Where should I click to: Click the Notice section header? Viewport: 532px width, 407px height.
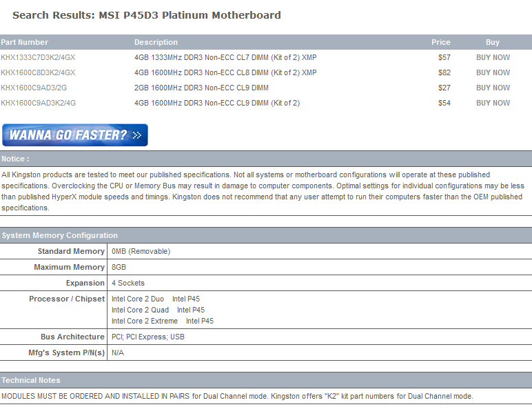click(266, 159)
